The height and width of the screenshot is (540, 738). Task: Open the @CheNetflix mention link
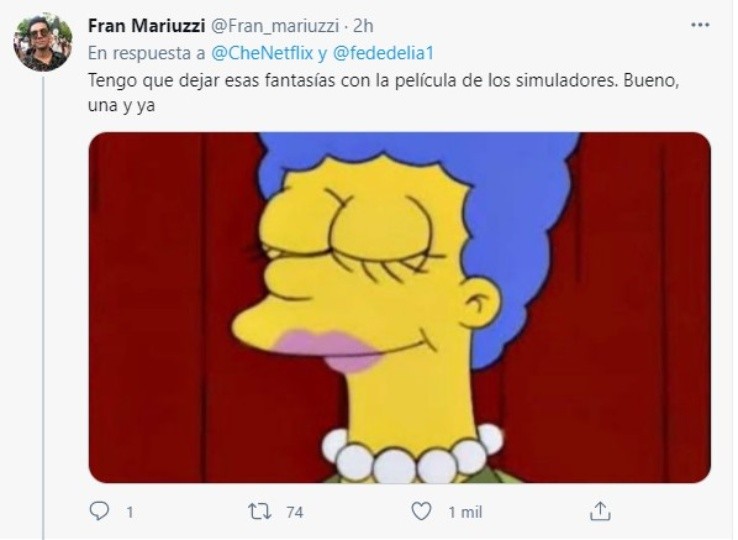click(262, 53)
